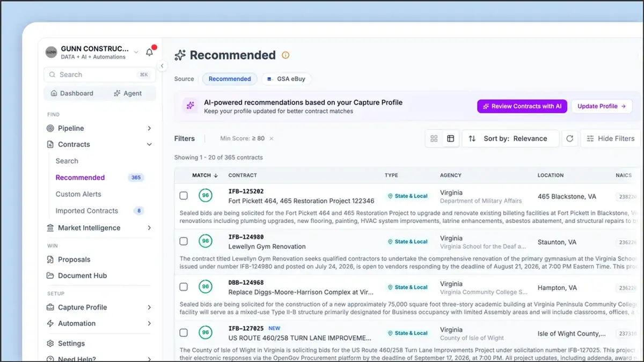Switch to table list view
The width and height of the screenshot is (644, 362).
[x=450, y=138]
